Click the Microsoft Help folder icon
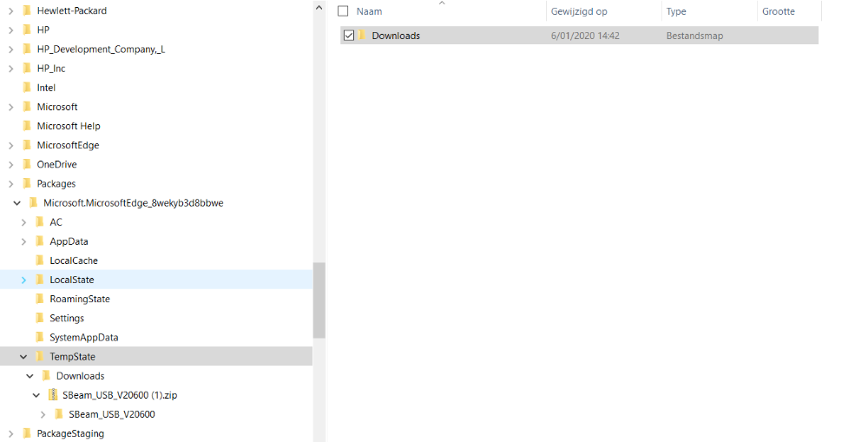The image size is (868, 442). (26, 126)
